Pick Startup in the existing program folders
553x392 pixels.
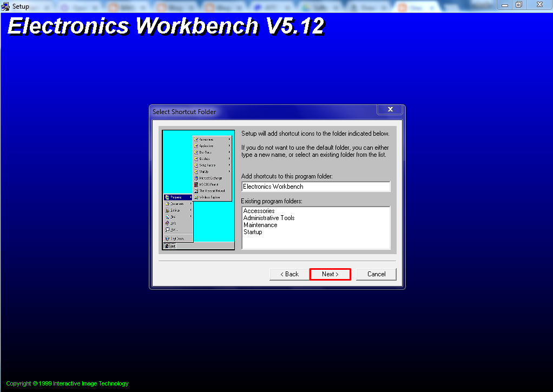253,232
